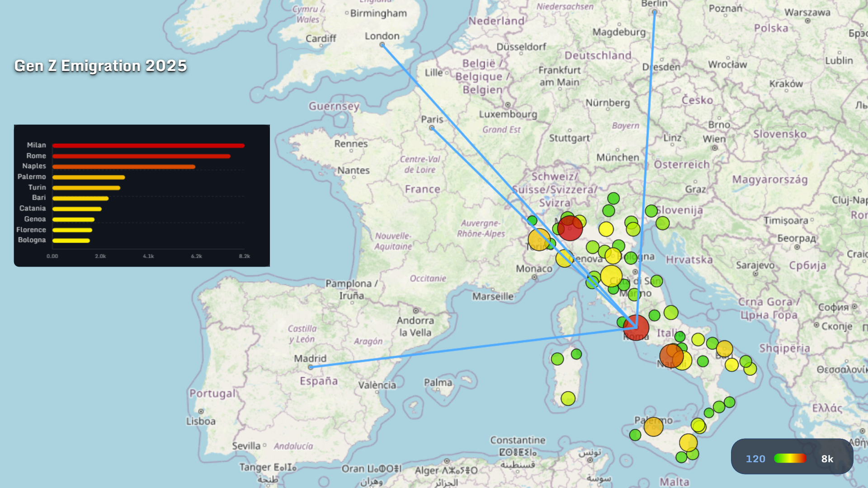868x488 pixels.
Task: Select the Milan bar in chart
Action: [148, 145]
